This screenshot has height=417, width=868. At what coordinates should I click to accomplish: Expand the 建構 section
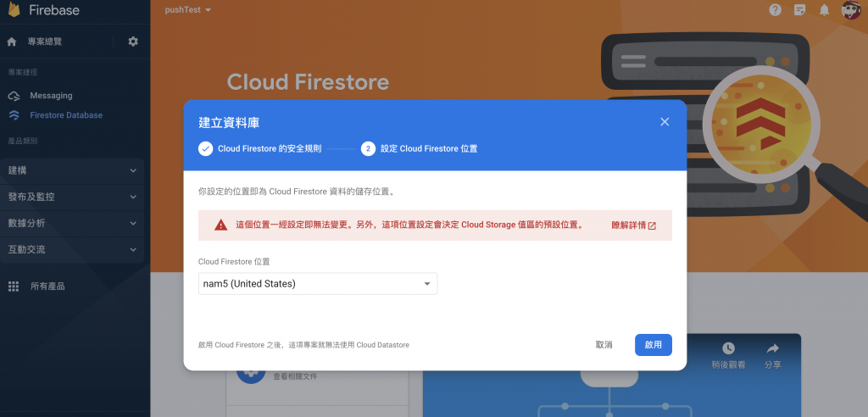coord(72,170)
